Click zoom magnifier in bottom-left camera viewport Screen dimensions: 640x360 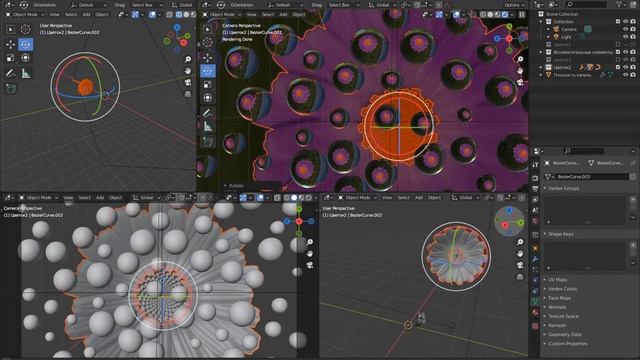click(310, 242)
